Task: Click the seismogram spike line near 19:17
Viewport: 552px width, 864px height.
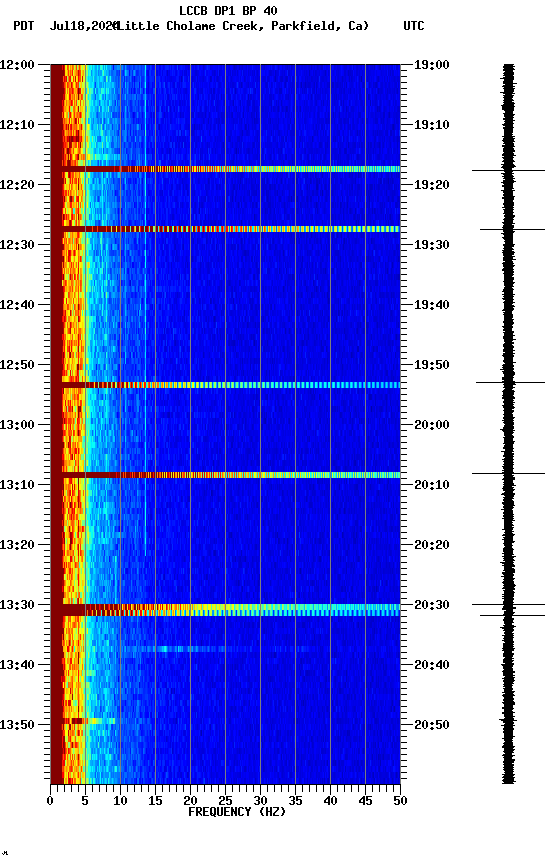Action: (x=508, y=171)
